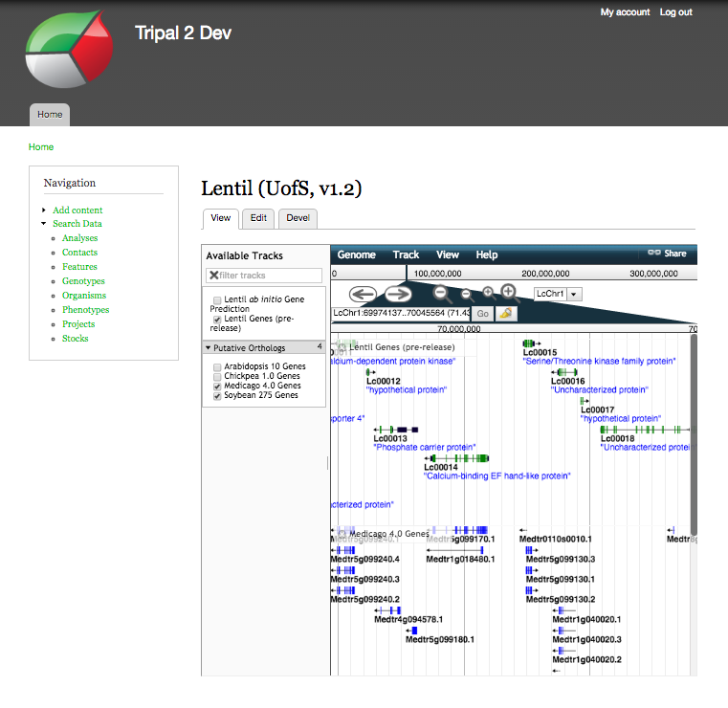Switch to the Devel tab
Screen dimensions: 728x708
coord(298,218)
